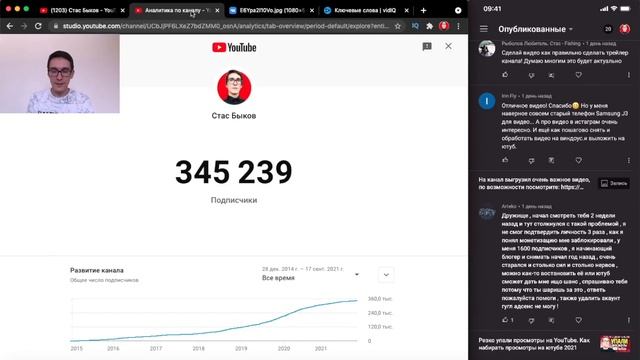
Task: Open a new browser tab
Action: click(423, 11)
